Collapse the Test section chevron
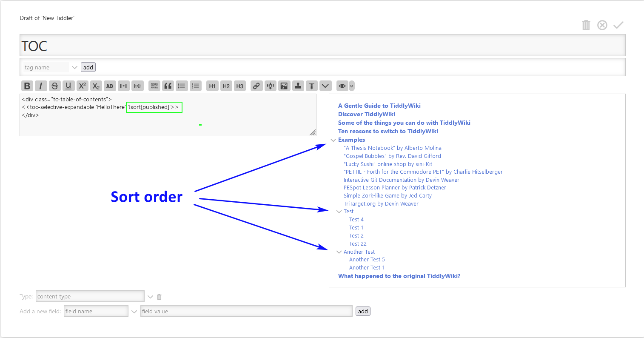 [339, 212]
